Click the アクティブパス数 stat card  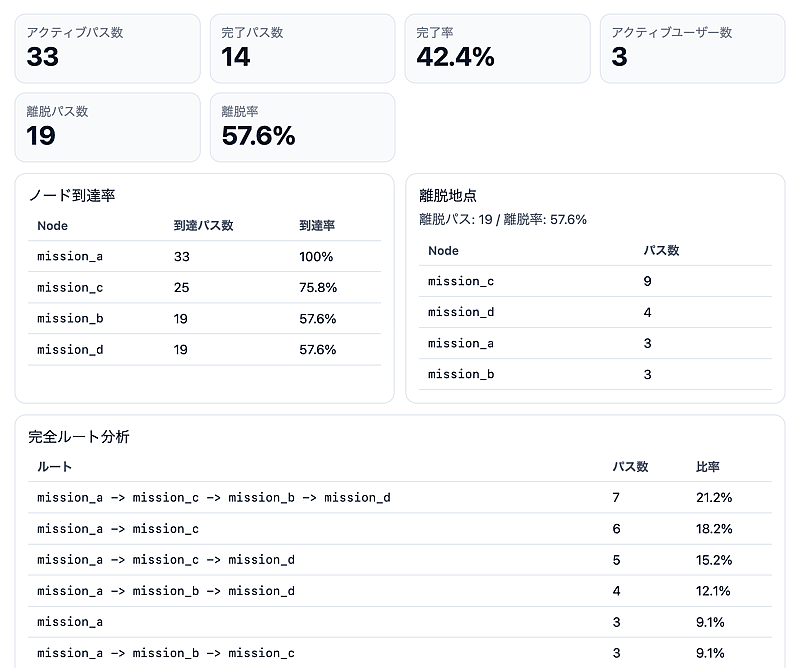click(107, 48)
